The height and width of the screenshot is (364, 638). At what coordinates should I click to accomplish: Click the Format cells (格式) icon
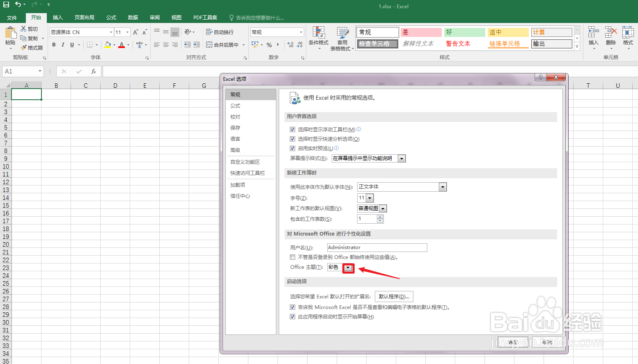click(x=628, y=32)
